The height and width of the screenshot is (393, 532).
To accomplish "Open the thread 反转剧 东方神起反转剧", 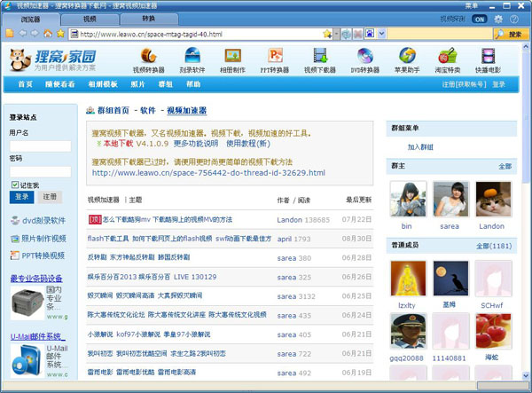I will [138, 257].
